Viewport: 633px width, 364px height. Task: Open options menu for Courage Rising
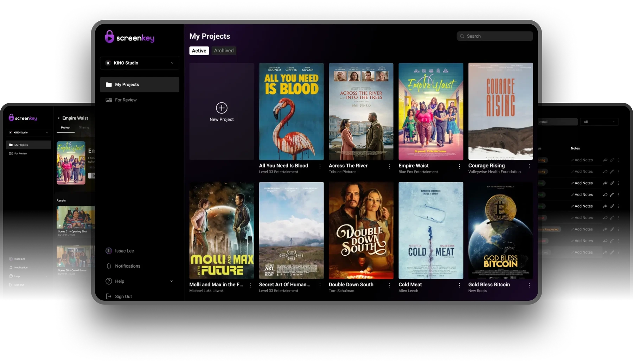click(x=529, y=166)
